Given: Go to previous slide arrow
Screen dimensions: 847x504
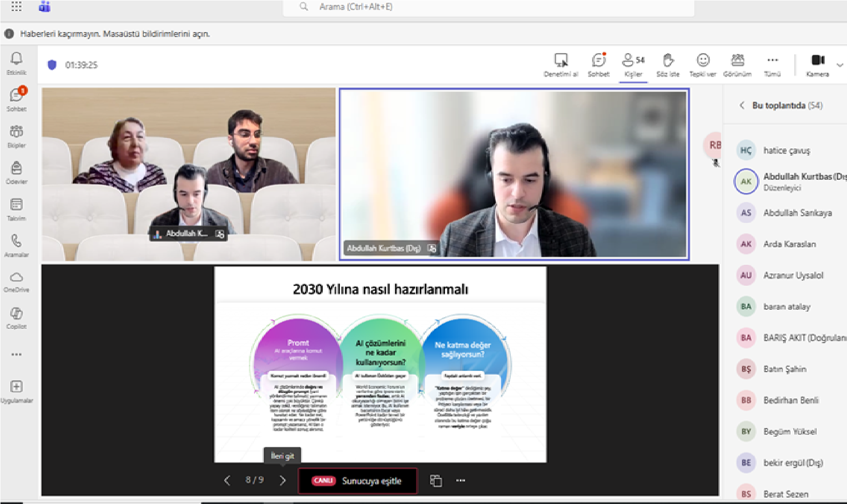Looking at the screenshot, I should pyautogui.click(x=227, y=480).
